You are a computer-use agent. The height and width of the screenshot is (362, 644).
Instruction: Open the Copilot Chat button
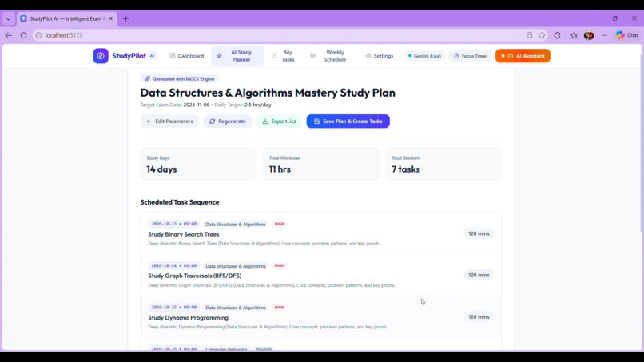(x=627, y=35)
